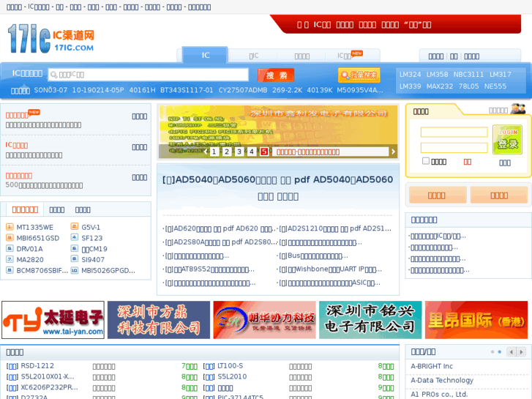Viewport: 532px width, 399px height.
Task: Click the left orange button below login box
Action: coord(438,195)
